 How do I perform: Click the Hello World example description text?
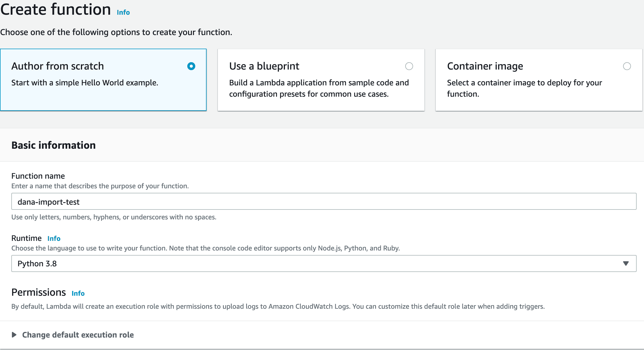click(85, 83)
